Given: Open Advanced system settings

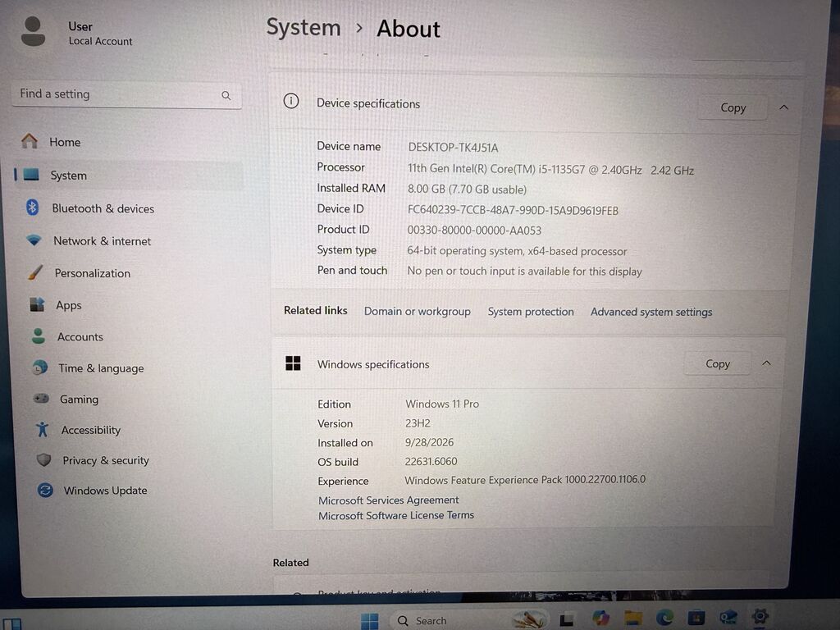Looking at the screenshot, I should click(x=651, y=312).
